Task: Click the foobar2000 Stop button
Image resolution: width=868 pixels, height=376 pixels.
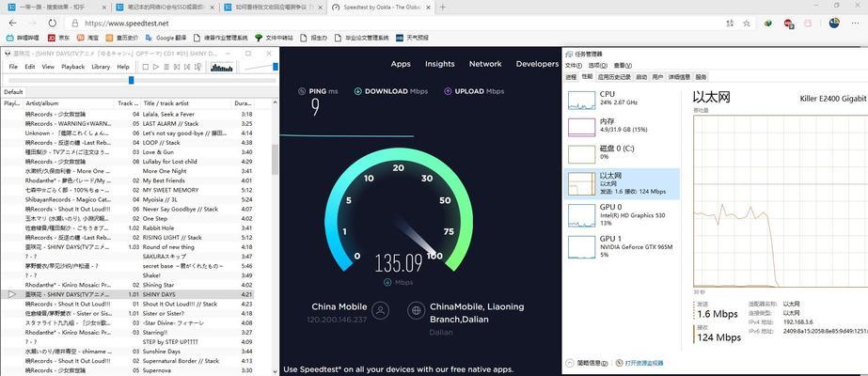Action: pos(146,67)
